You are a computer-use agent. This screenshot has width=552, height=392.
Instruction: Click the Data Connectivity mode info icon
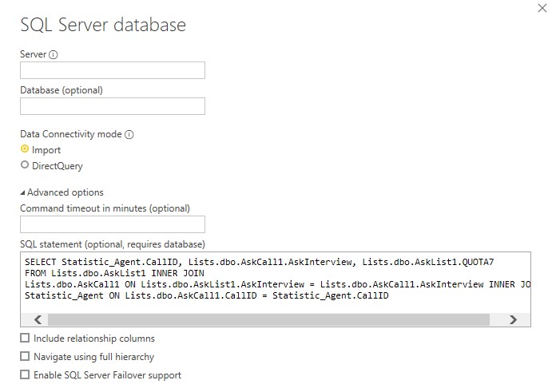(129, 134)
